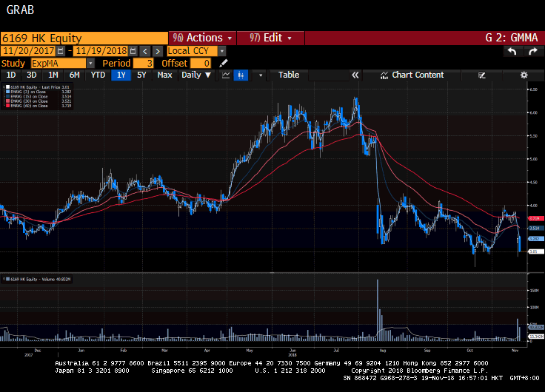Click the Local CCY currency field
The height and width of the screenshot is (392, 545).
[193, 51]
